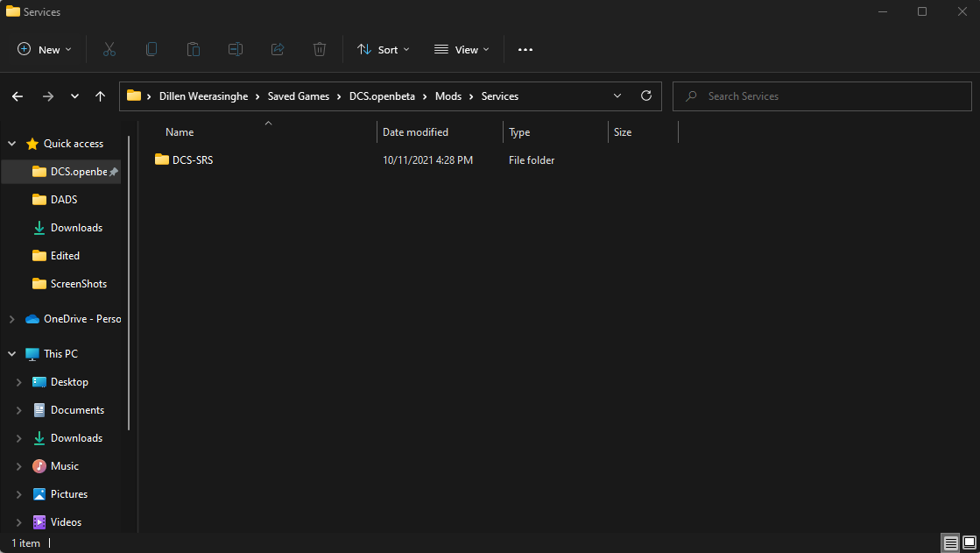This screenshot has height=553, width=980.
Task: Click into the Search Services field
Action: (821, 96)
